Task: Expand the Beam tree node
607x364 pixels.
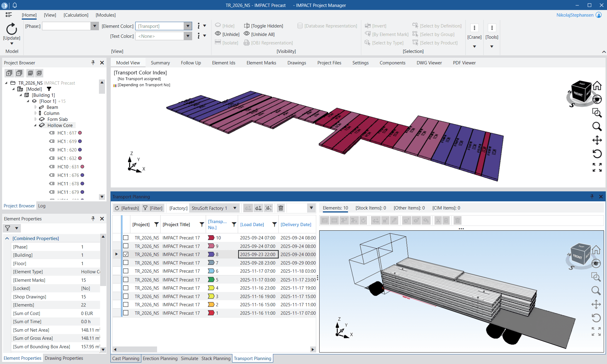Action: (35, 107)
